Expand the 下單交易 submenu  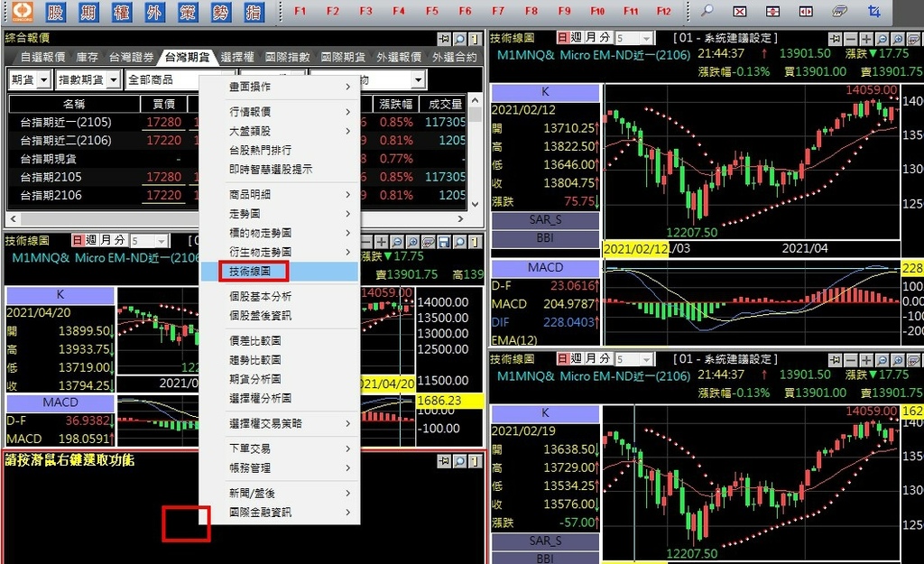[x=280, y=449]
